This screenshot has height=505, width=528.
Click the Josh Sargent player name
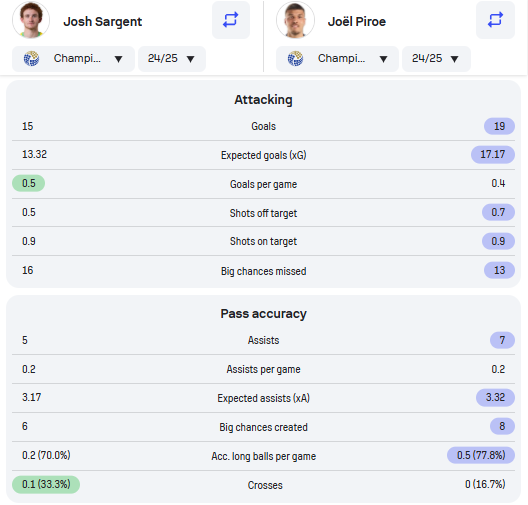pos(103,22)
